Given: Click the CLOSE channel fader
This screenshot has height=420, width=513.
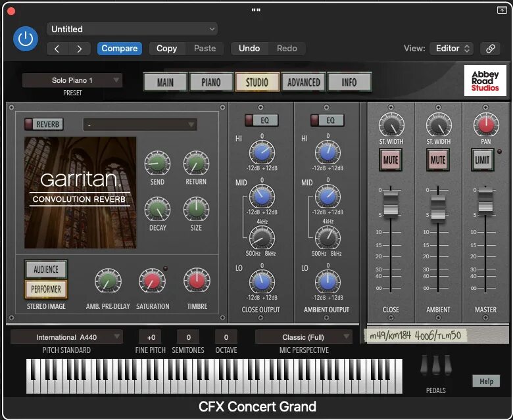Looking at the screenshot, I should pos(391,204).
